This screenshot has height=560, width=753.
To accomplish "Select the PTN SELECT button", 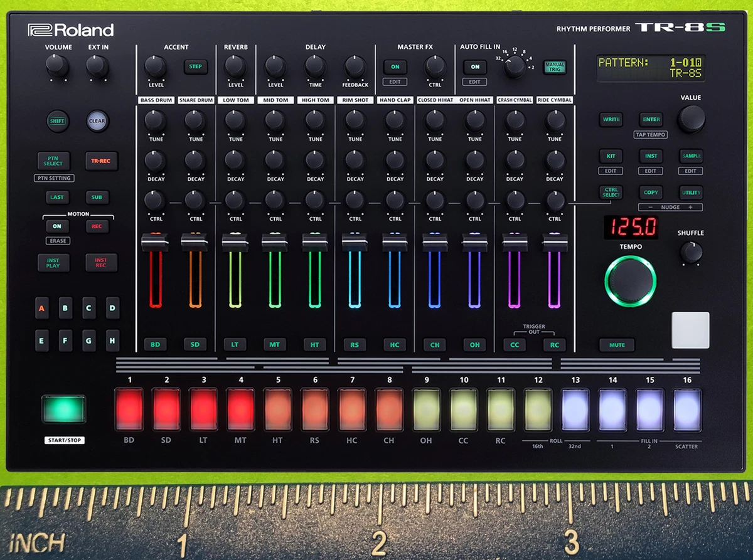I will click(x=53, y=161).
